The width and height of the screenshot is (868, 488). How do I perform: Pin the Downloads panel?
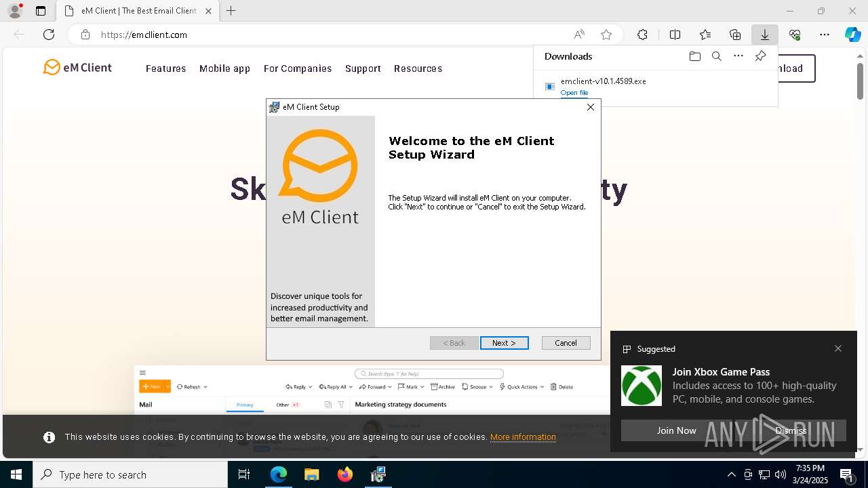(x=760, y=56)
